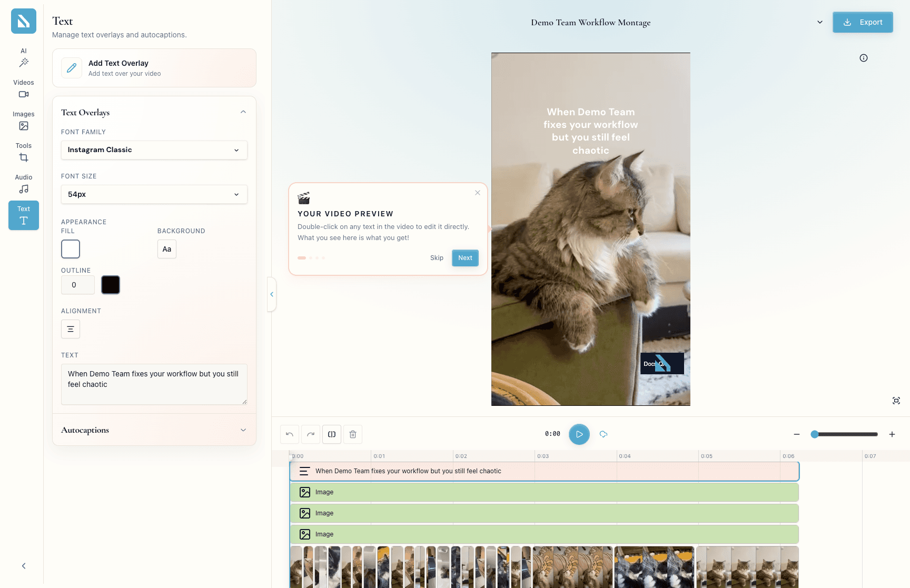Select the text overlay track in the timeline
The height and width of the screenshot is (588, 910).
click(x=545, y=471)
